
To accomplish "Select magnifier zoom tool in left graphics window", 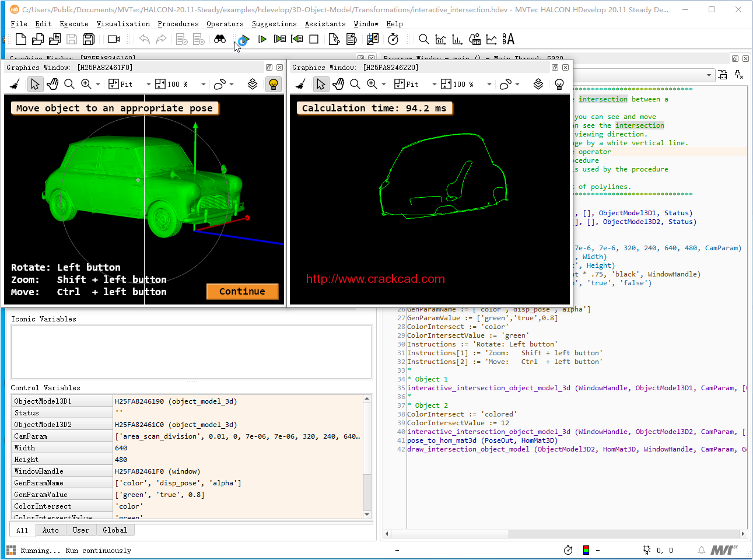I will tap(69, 84).
